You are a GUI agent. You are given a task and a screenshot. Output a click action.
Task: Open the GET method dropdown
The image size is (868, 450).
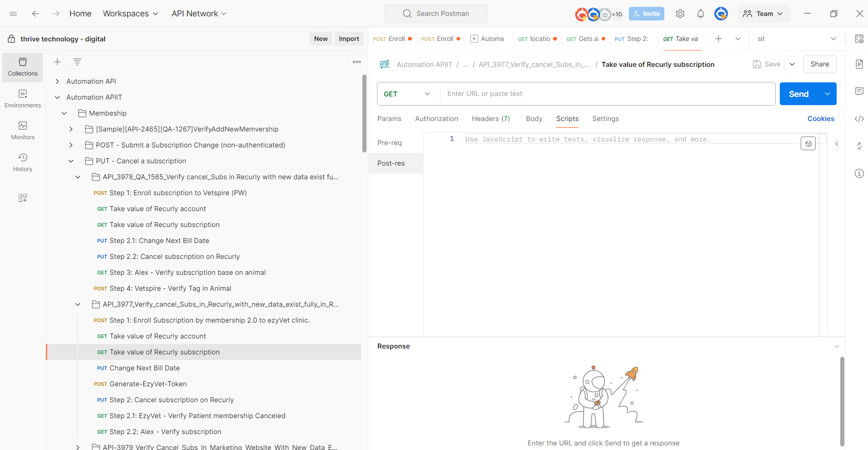click(x=407, y=94)
